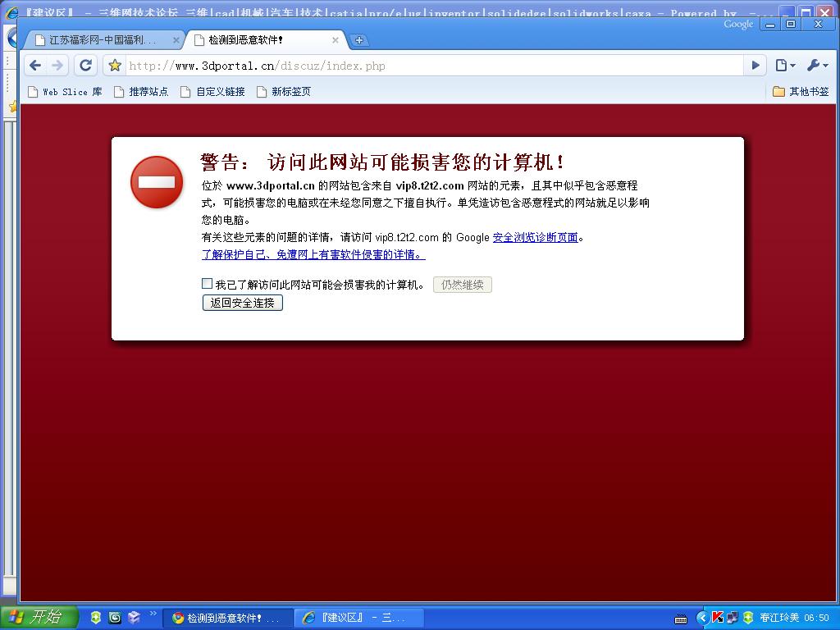840x630 pixels.
Task: Click the third quick launch box icon
Action: (134, 618)
